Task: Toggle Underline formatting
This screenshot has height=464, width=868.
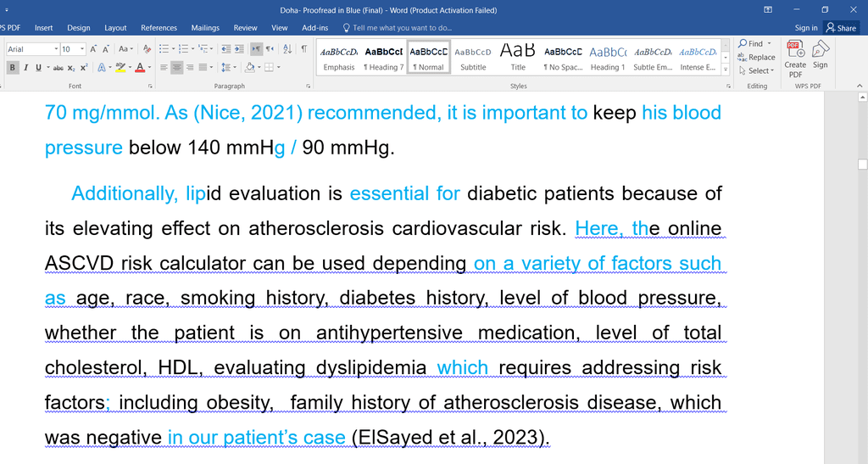Action: click(x=38, y=68)
